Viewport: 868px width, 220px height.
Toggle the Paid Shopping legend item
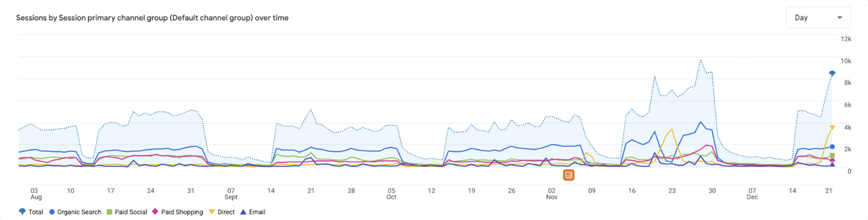(x=178, y=212)
